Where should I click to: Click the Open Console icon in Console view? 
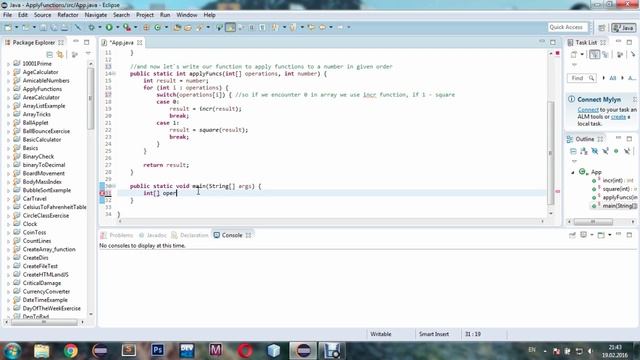601,235
